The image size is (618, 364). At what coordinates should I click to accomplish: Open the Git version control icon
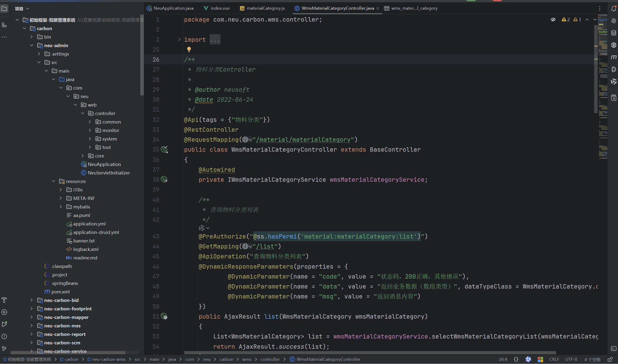4,348
